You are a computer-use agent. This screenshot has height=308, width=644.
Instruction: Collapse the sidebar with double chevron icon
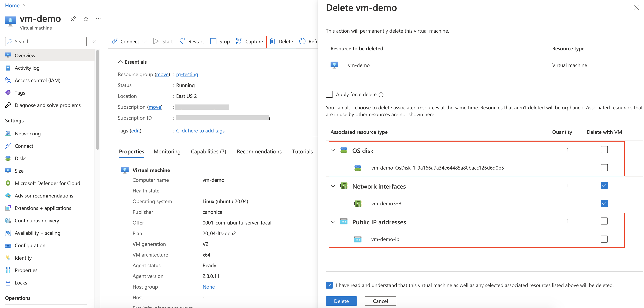click(94, 41)
